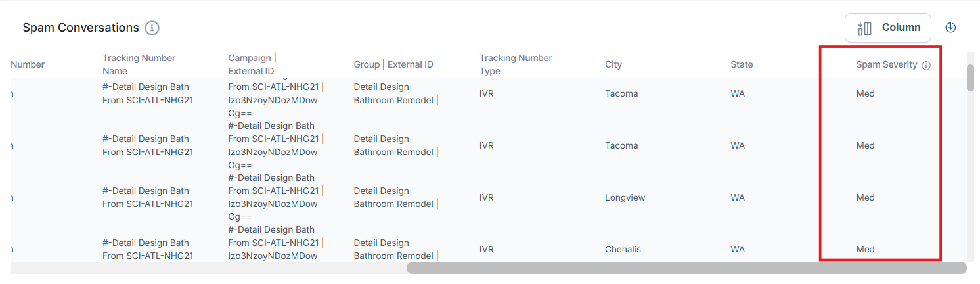Click the Spam Severity header label
The height and width of the screenshot is (284, 980).
(x=886, y=64)
